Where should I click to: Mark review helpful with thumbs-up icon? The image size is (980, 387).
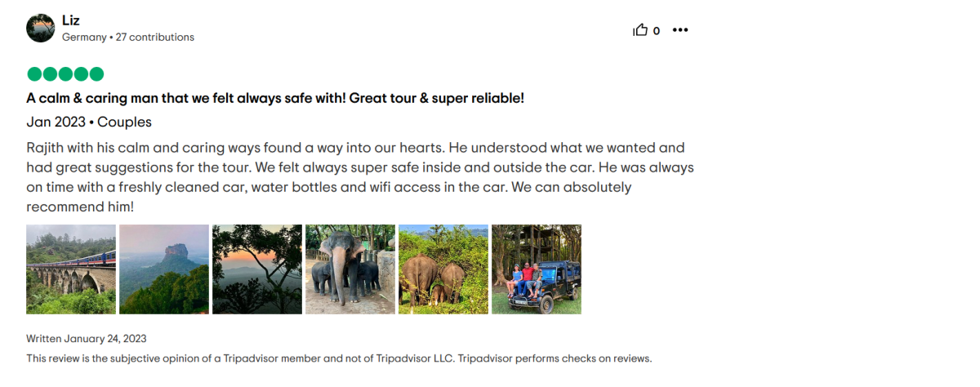click(x=640, y=30)
